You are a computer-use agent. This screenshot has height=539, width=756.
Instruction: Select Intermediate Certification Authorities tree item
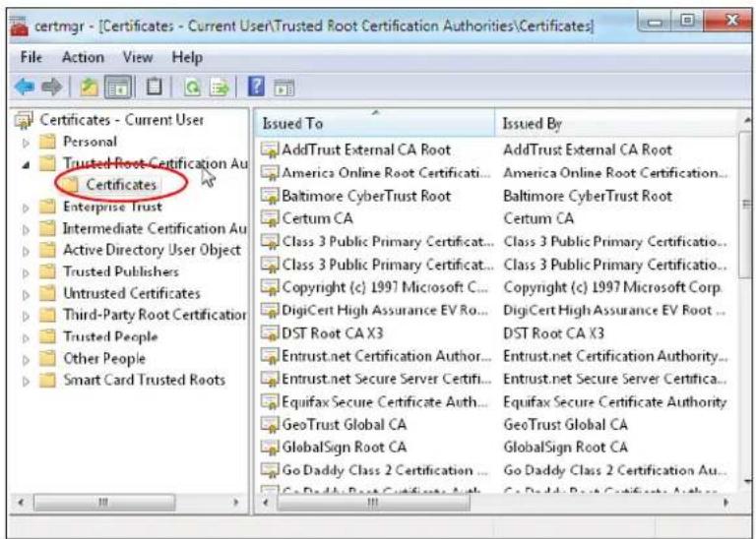pos(155,228)
